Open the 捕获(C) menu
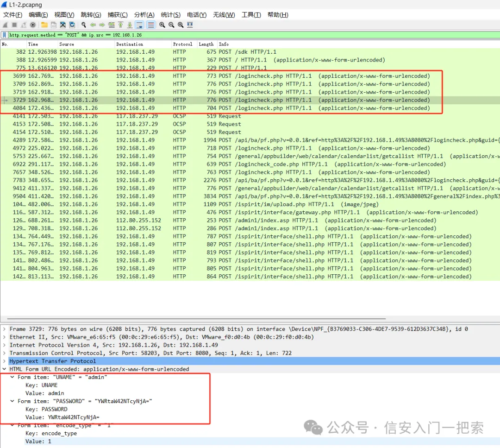Screen dimensions: 500x448 118,15
